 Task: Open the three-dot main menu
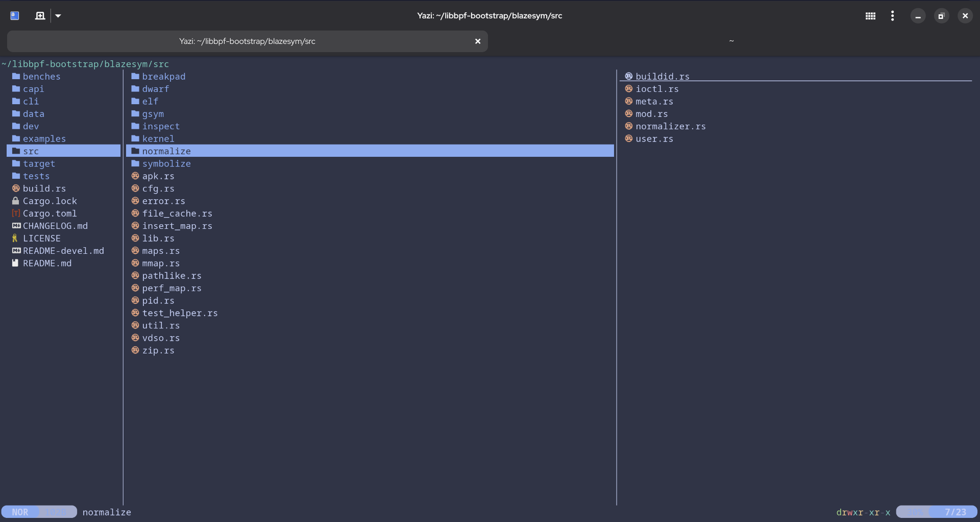click(892, 16)
